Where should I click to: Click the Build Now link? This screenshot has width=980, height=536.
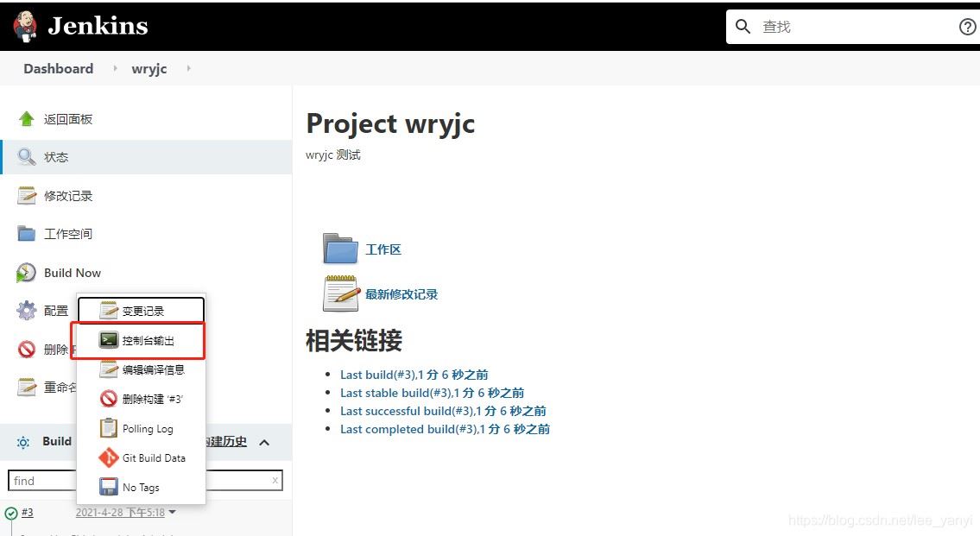pyautogui.click(x=73, y=273)
